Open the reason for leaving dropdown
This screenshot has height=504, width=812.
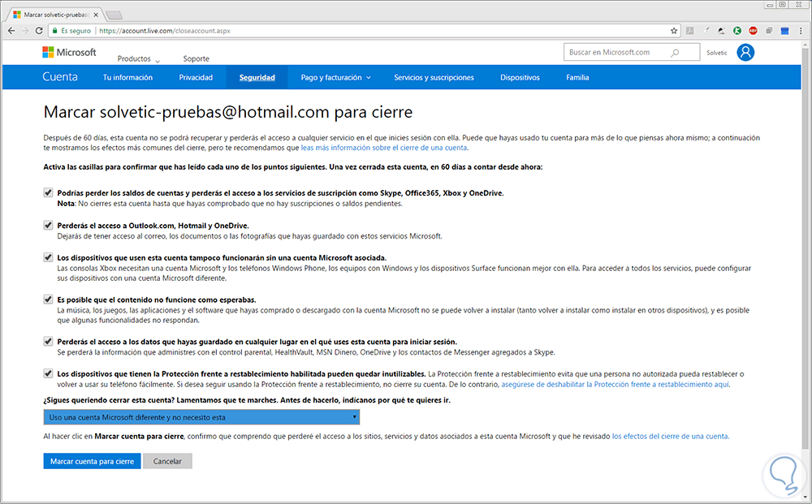tap(201, 417)
